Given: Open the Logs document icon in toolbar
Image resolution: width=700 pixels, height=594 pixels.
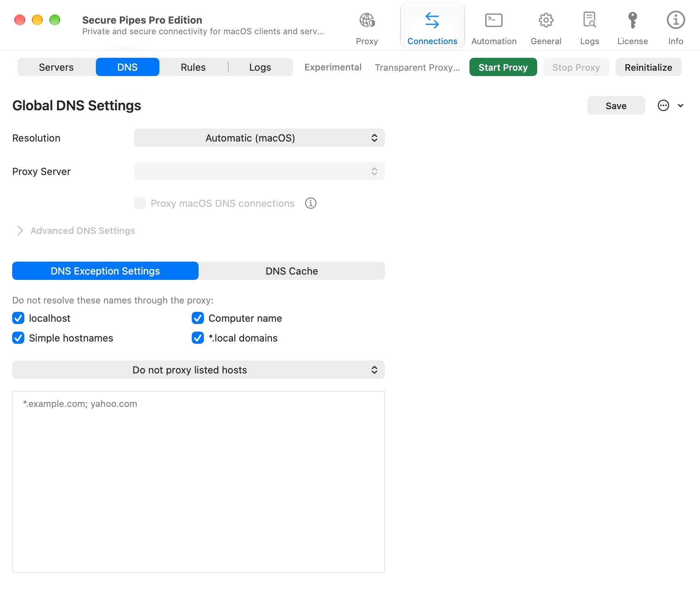Looking at the screenshot, I should pos(589,20).
